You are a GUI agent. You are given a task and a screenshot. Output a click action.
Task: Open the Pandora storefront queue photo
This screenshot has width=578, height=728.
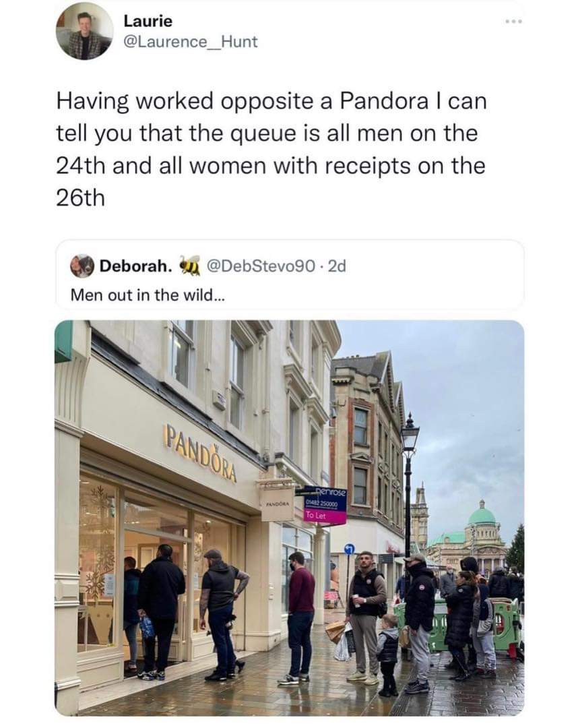290,518
